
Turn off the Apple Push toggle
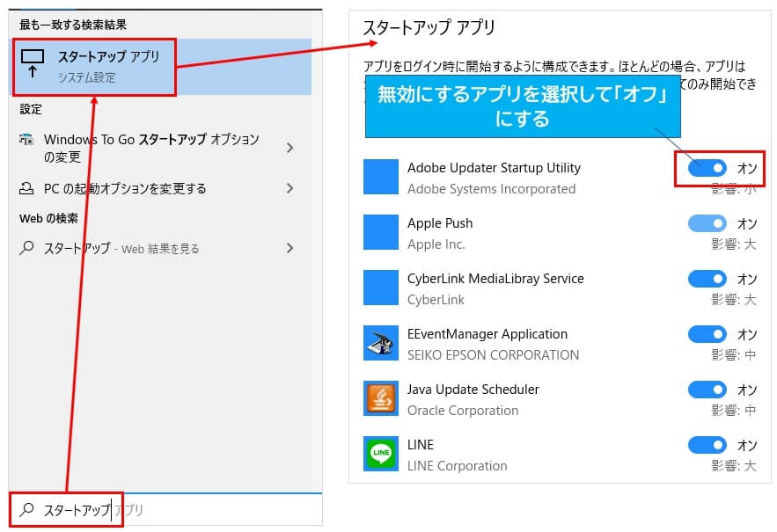pos(707,224)
